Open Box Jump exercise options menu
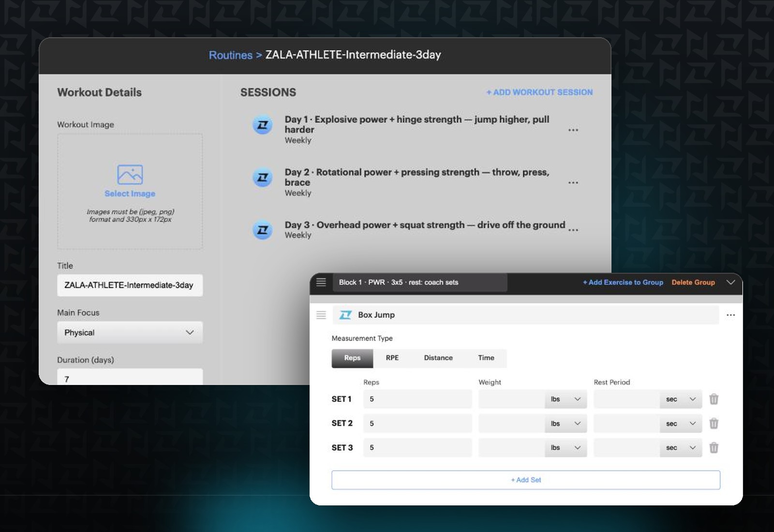Viewport: 774px width, 532px height. [x=730, y=315]
